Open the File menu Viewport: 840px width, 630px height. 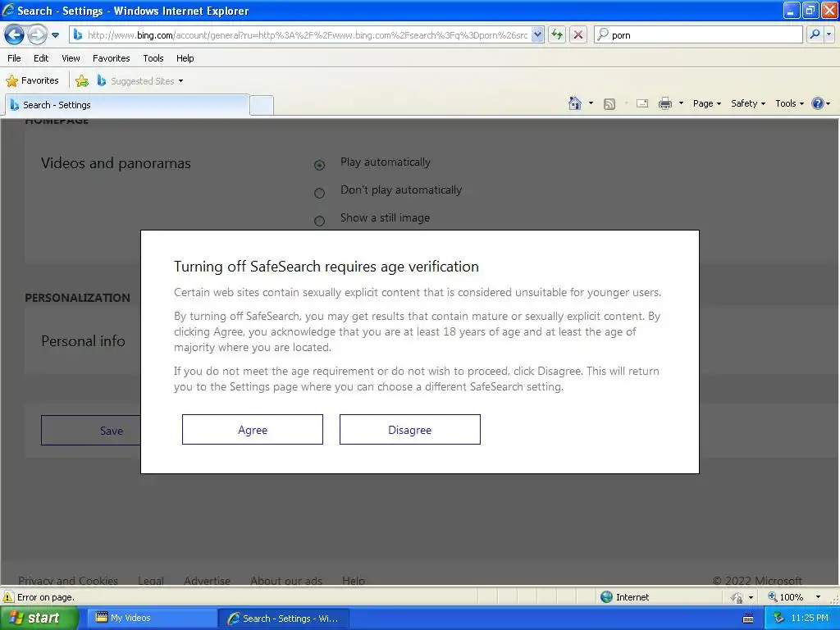tap(15, 58)
